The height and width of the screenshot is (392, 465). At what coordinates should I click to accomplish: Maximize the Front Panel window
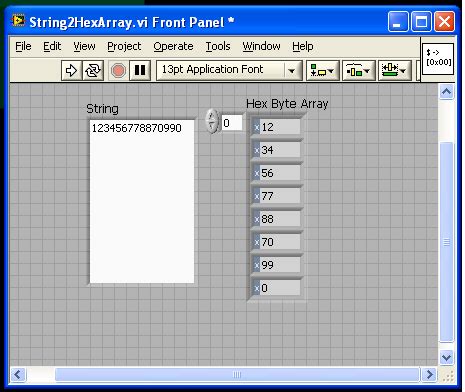coord(421,22)
